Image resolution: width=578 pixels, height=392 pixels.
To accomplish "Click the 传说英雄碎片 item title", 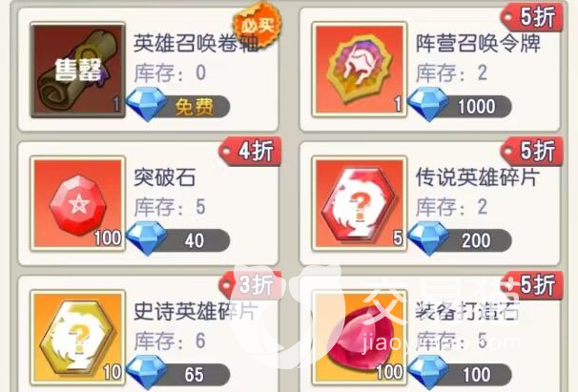I will tap(477, 177).
